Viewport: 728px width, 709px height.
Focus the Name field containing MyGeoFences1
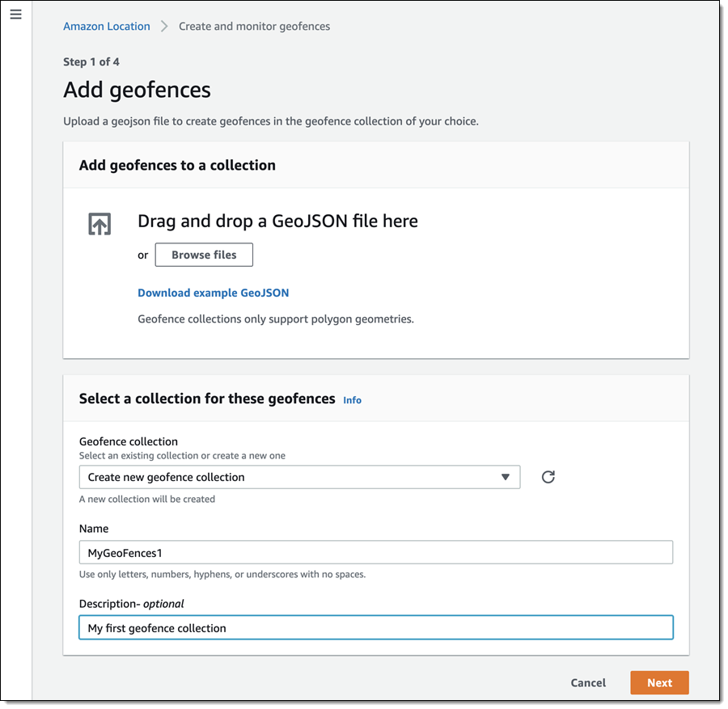[x=376, y=552]
